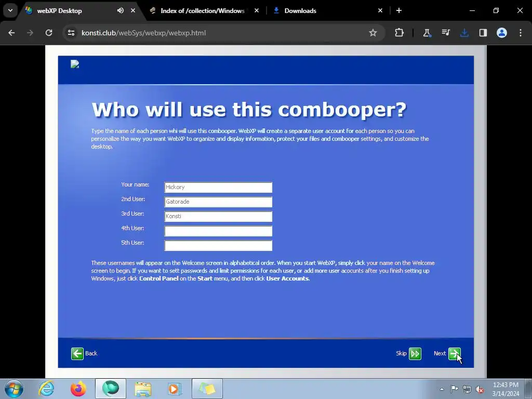Viewport: 532px width, 399px height.
Task: Mute the webXP Desktop tab audio
Action: click(x=121, y=10)
